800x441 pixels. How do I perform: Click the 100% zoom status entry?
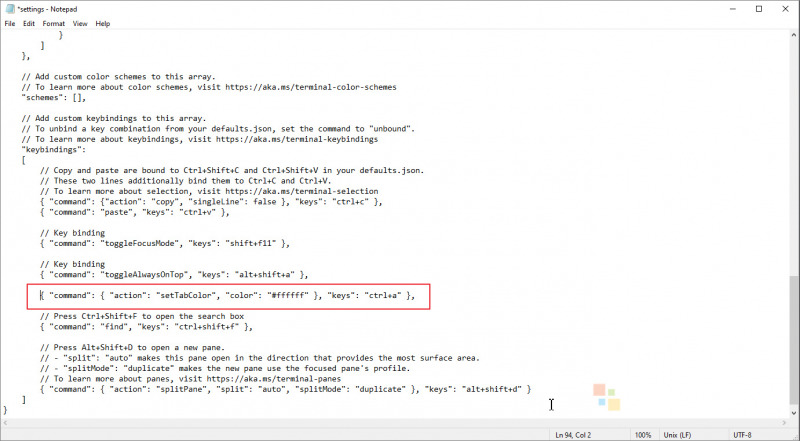pyautogui.click(x=643, y=435)
